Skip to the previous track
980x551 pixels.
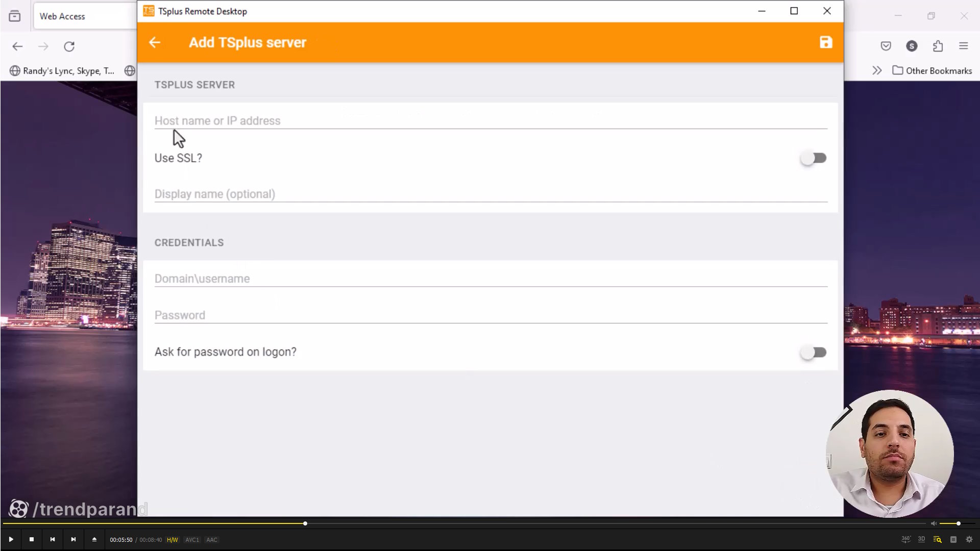point(53,539)
